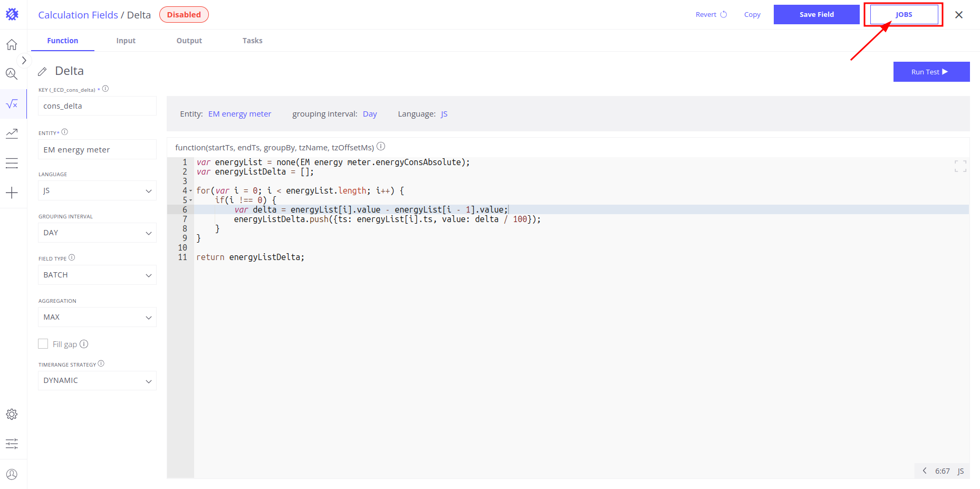Click the plus icon in sidebar
This screenshot has height=489, width=980.
12,193
